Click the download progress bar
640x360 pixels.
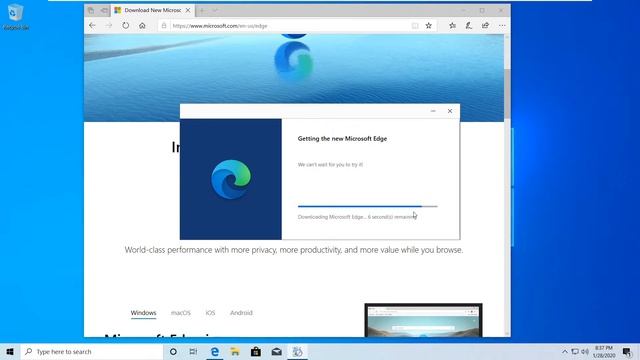coord(367,207)
